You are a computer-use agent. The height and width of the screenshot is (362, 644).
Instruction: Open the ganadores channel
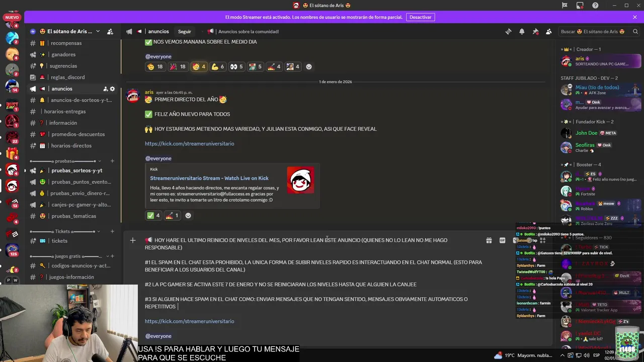(72, 54)
